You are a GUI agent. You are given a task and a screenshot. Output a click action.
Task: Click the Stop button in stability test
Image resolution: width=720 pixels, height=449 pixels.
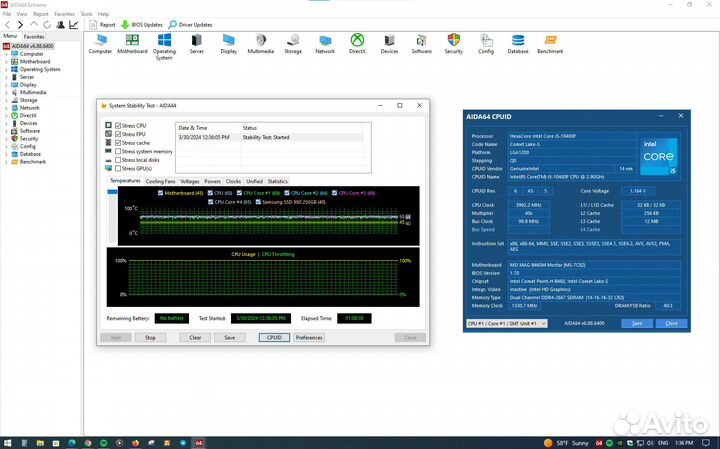(x=150, y=337)
